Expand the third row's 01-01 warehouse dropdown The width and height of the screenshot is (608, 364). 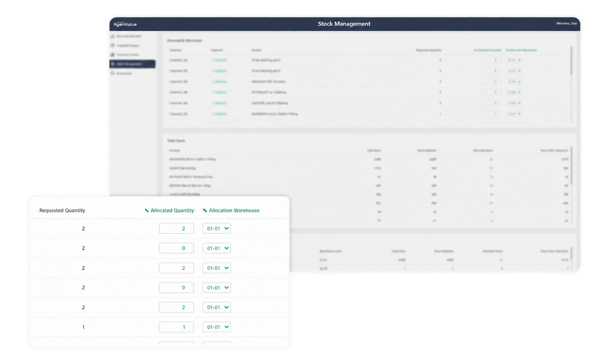click(217, 268)
